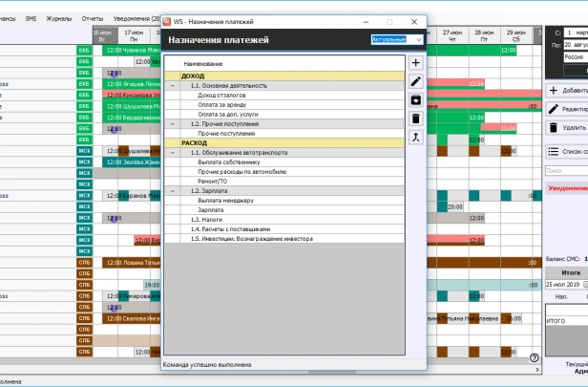The image size is (588, 387).
Task: Collapse the 1.1. Основная деятельность group
Action: (173, 85)
